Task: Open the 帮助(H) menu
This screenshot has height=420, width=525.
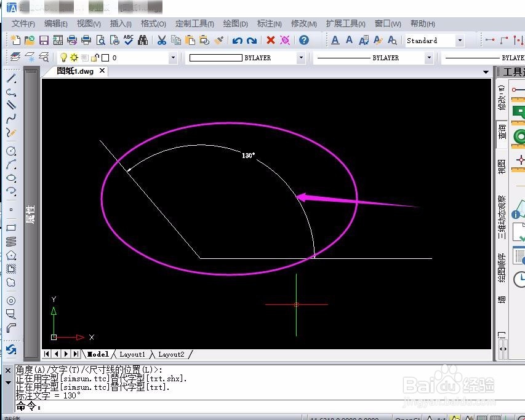Action: click(423, 24)
